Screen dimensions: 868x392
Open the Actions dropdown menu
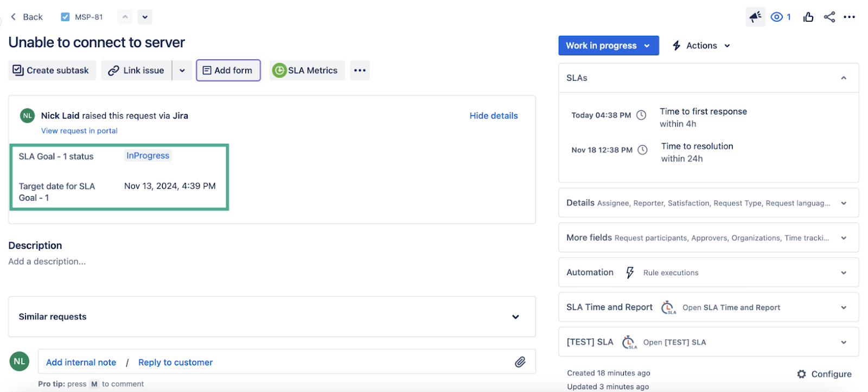701,46
